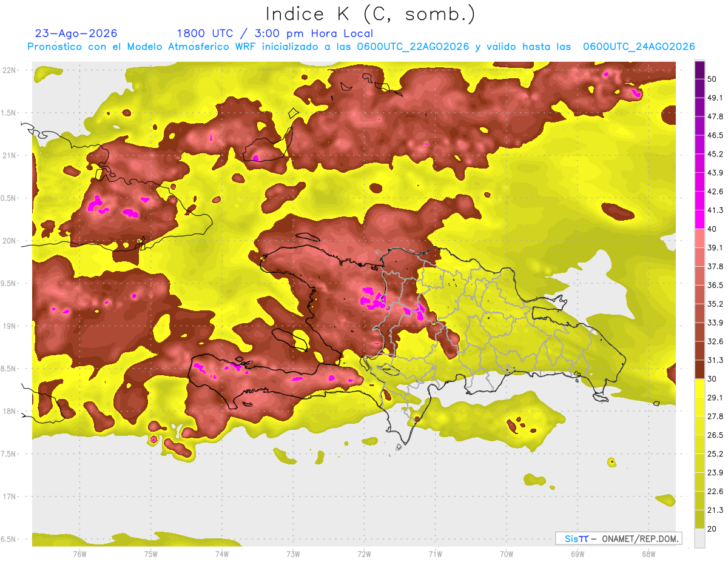Image resolution: width=728 pixels, height=562 pixels.
Task: Click '1800 UTC / 3:00 pm Hora Local' text
Action: point(275,34)
